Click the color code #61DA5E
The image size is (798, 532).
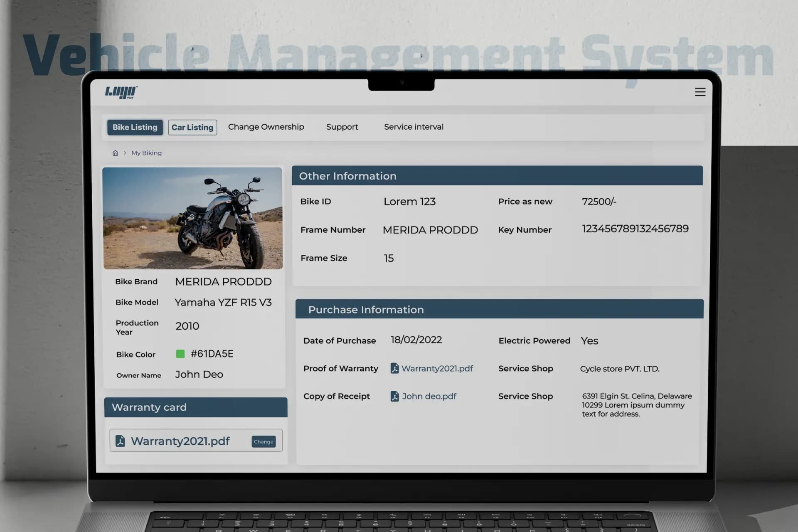212,354
